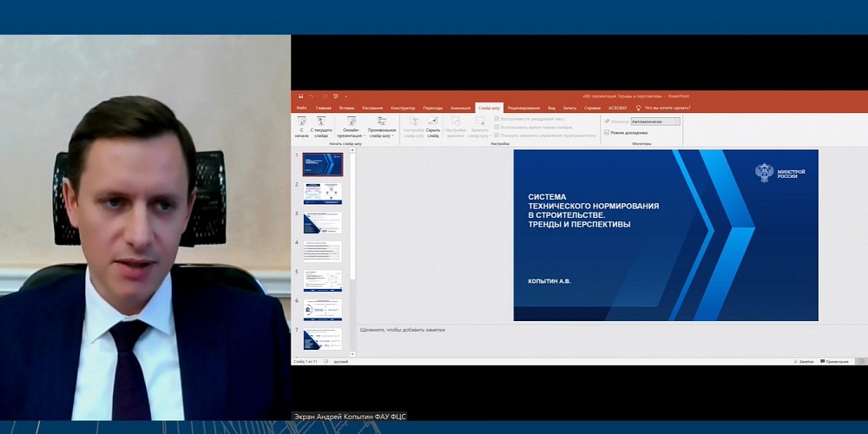Screen dimensions: 868x434
Task: Select slide 6 thumbnail in the slide panel
Action: pyautogui.click(x=322, y=310)
